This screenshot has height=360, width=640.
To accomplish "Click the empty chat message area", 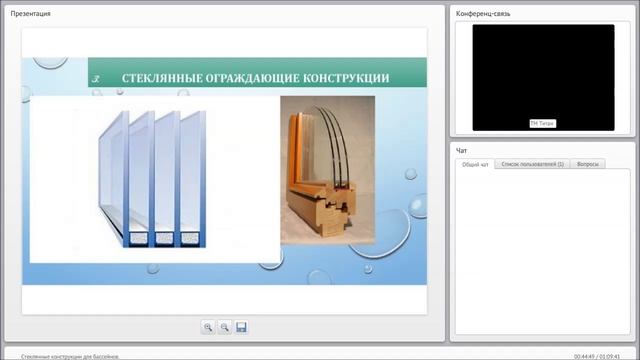I will 543,251.
